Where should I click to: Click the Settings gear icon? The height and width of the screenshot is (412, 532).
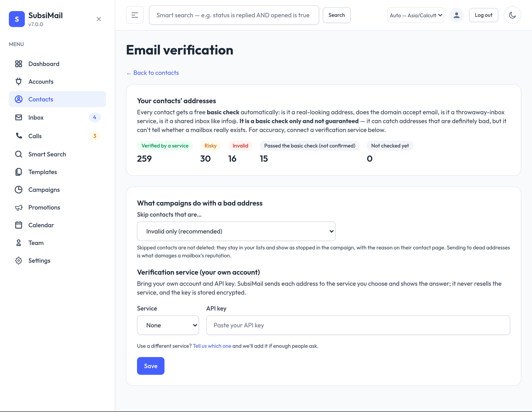point(19,261)
